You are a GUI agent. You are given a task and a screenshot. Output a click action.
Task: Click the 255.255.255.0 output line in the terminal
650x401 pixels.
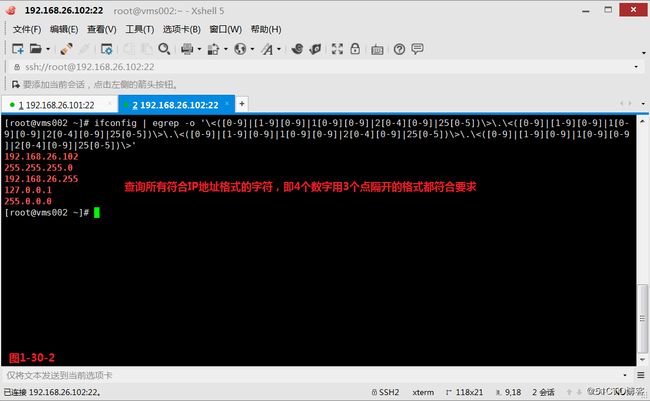39,168
